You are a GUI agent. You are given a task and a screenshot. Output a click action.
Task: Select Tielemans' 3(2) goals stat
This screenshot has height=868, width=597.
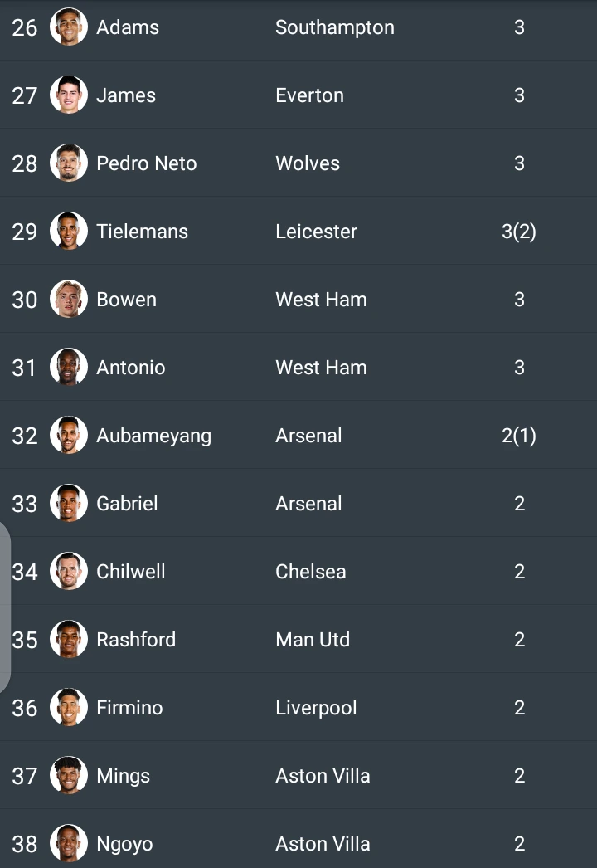(519, 232)
